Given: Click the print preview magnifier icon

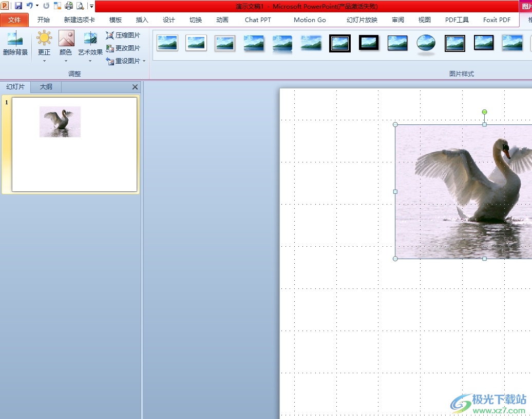Looking at the screenshot, I should coord(80,6).
